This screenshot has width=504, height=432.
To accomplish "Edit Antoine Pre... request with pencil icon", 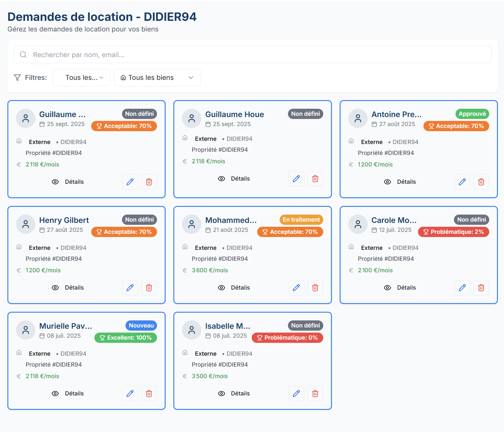I will click(x=462, y=182).
